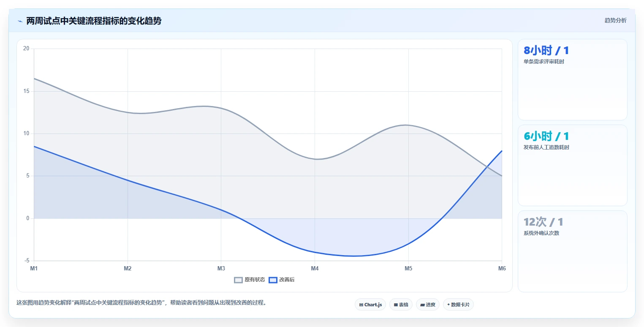644x327 pixels.
Task: Click the 20 y-axis value
Action: [26, 49]
